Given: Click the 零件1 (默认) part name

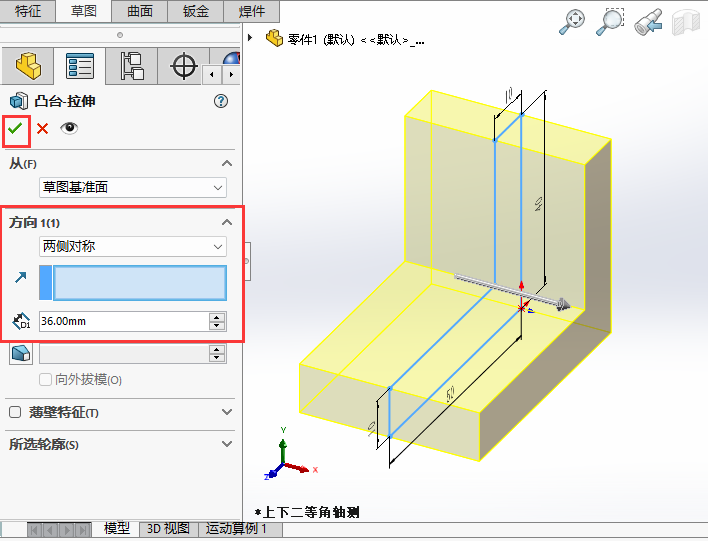Looking at the screenshot, I should pos(321,40).
